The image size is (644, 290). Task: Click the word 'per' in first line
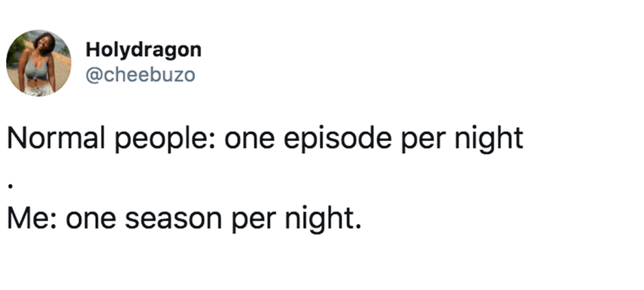click(423, 142)
